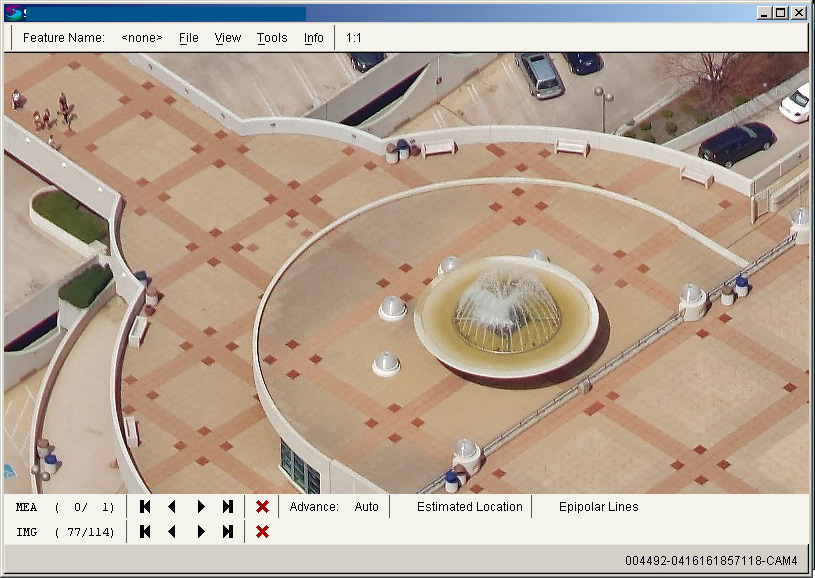The height and width of the screenshot is (578, 815).
Task: Delete measurement with red X in MEA row
Action: [262, 507]
